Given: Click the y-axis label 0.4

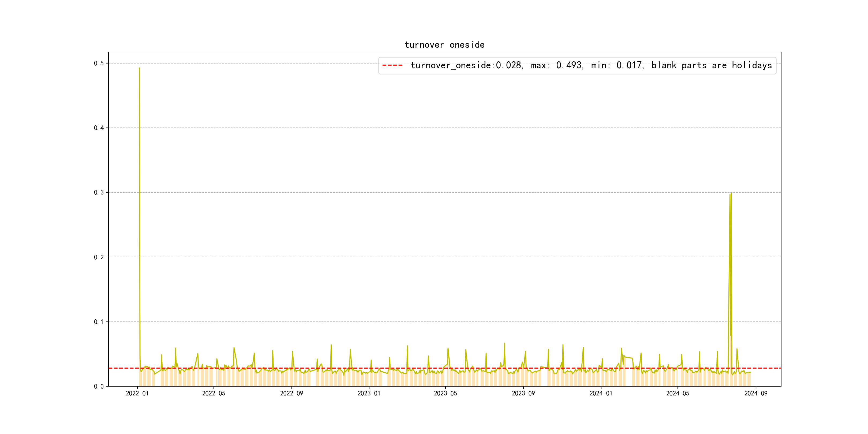Looking at the screenshot, I should pos(99,128).
